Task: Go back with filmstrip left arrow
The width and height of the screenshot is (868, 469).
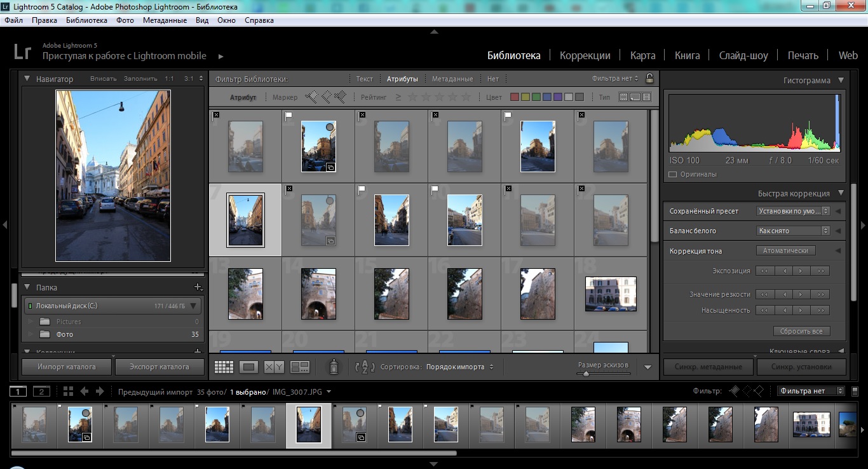Action: pos(85,391)
